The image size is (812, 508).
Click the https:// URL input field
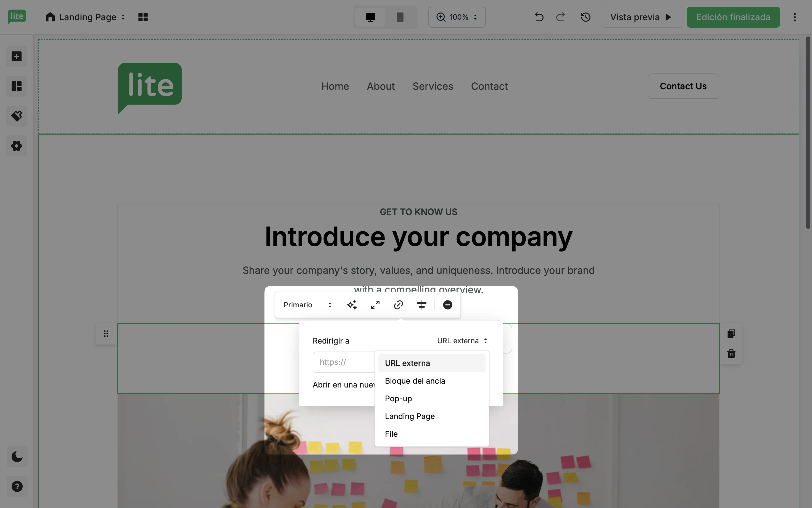tap(344, 362)
